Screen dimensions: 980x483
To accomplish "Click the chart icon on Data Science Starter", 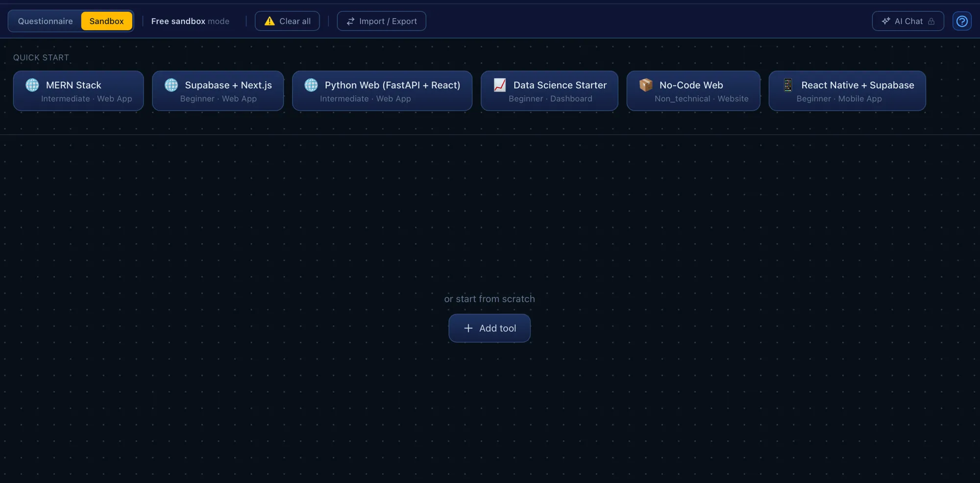I will click(500, 85).
